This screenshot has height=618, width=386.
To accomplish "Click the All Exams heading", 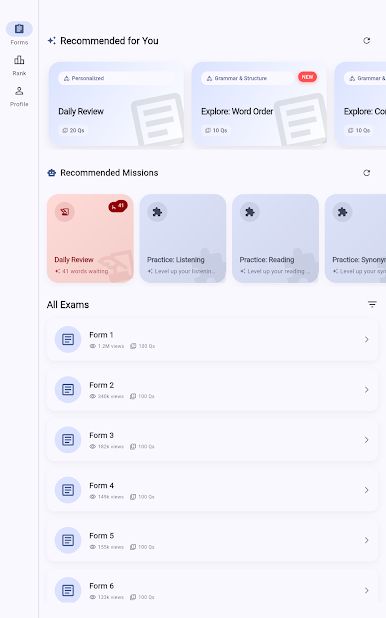I will tap(68, 305).
